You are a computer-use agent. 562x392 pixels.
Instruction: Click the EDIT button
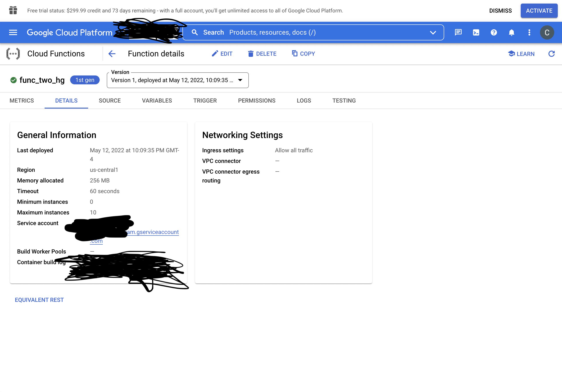pos(222,54)
